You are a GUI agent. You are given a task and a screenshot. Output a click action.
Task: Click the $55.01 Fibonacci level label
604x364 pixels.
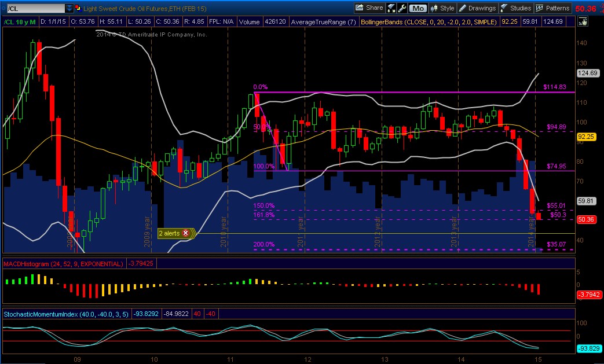557,206
